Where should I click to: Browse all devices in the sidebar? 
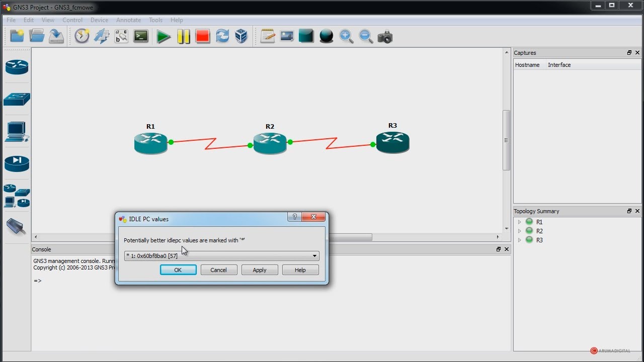(x=17, y=196)
